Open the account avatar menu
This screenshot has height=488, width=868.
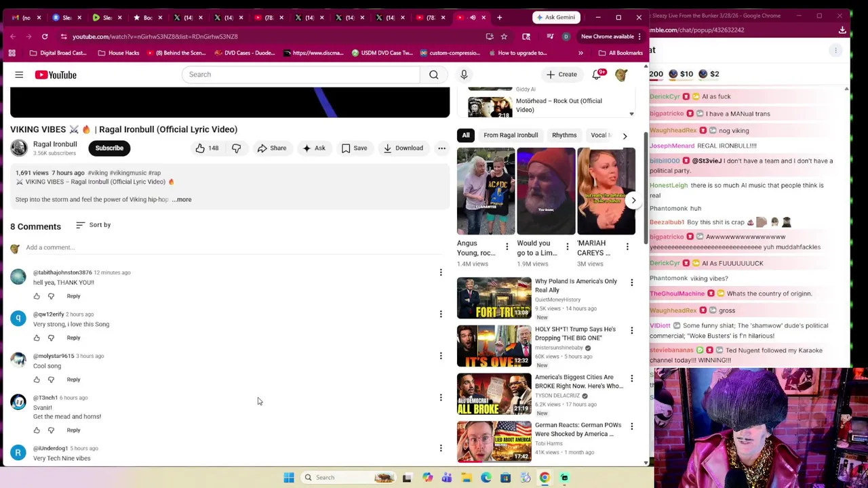click(x=621, y=75)
